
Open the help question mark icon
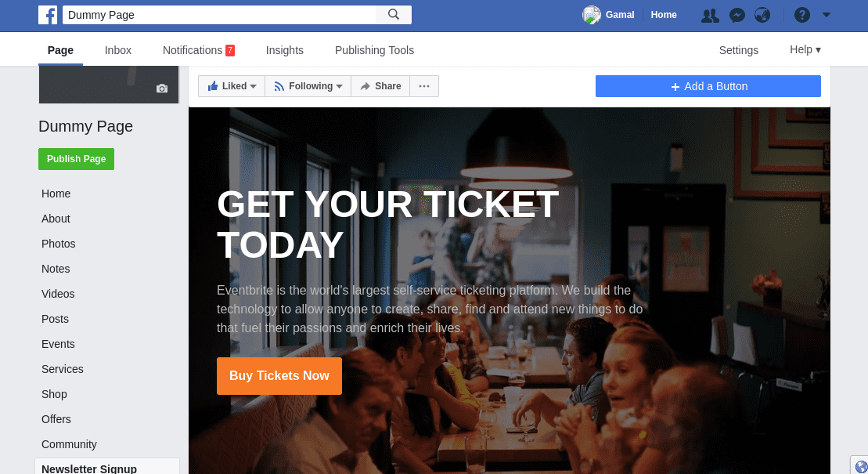(x=802, y=15)
